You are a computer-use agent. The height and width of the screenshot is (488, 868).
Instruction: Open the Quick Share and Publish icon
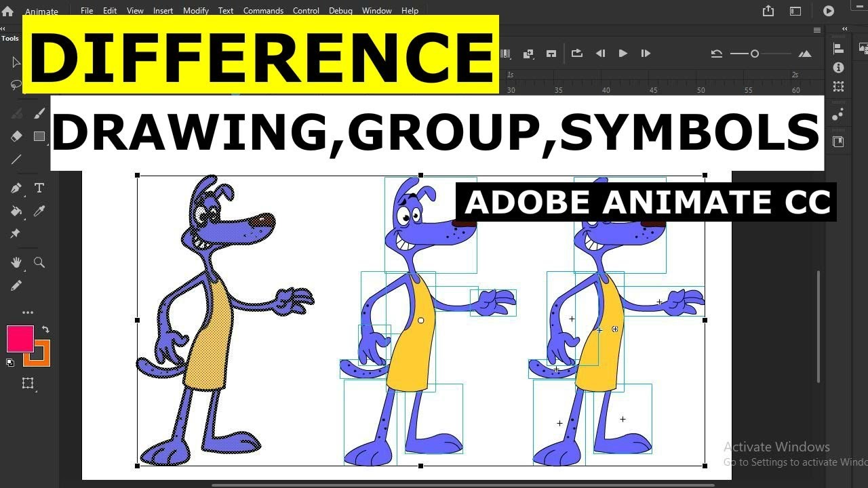point(768,11)
